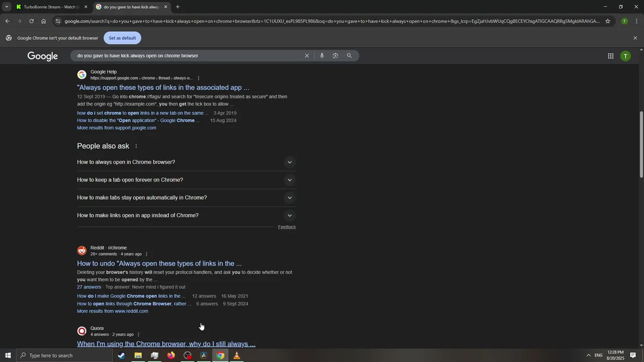The width and height of the screenshot is (644, 362).
Task: Open the Chrome profile avatar in toolbar
Action: pos(624,21)
